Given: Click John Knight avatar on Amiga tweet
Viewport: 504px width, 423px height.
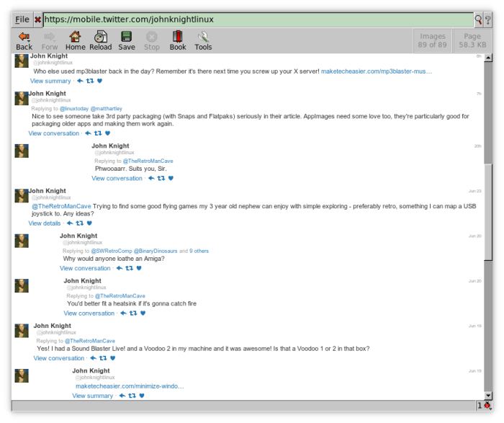Looking at the screenshot, I should tap(22, 241).
